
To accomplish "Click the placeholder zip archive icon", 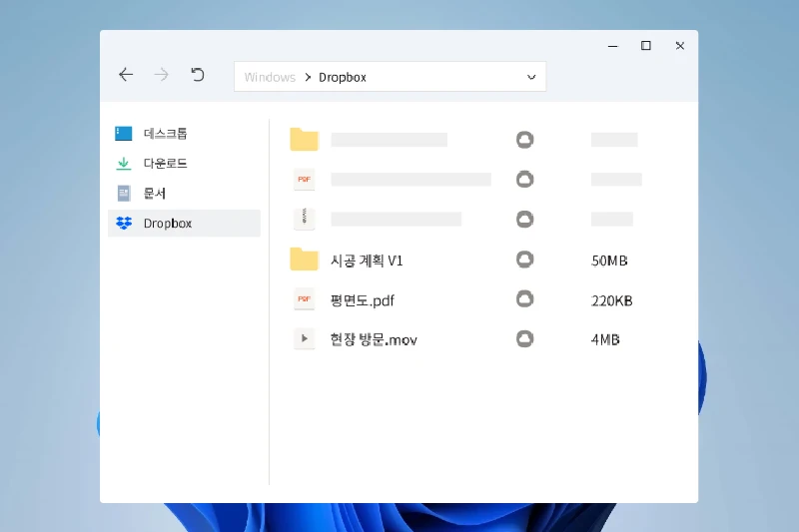I will (x=305, y=219).
